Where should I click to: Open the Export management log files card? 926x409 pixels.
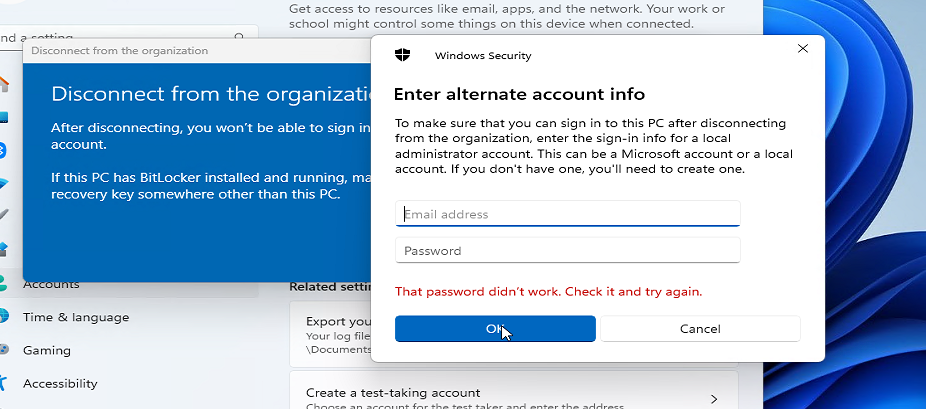(x=331, y=335)
